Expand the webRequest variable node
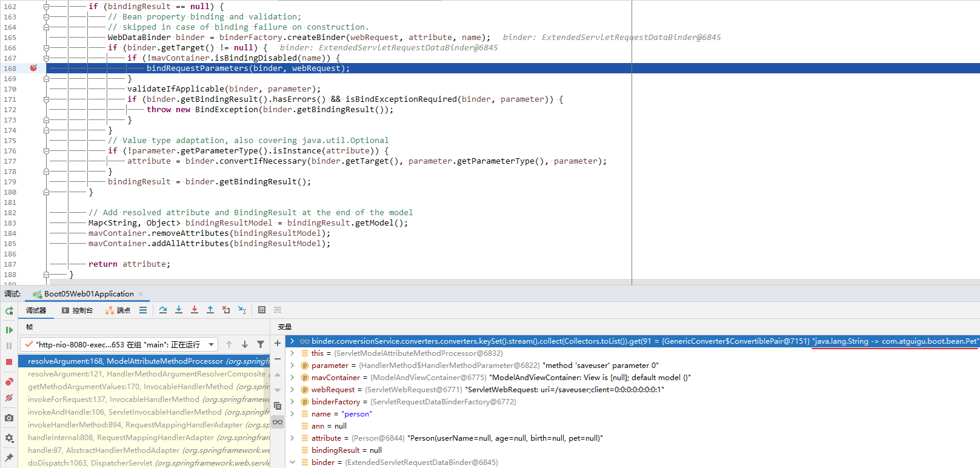 point(292,390)
